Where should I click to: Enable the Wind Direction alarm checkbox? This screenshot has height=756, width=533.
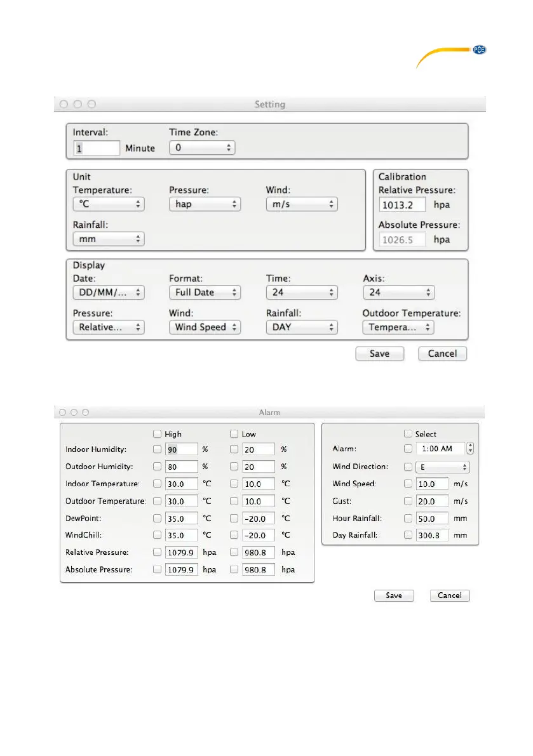(408, 467)
